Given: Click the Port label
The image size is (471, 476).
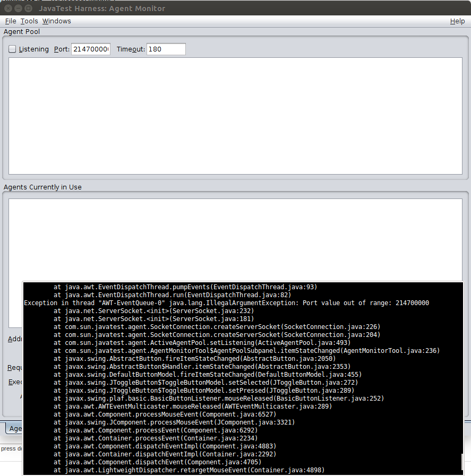Looking at the screenshot, I should (61, 49).
